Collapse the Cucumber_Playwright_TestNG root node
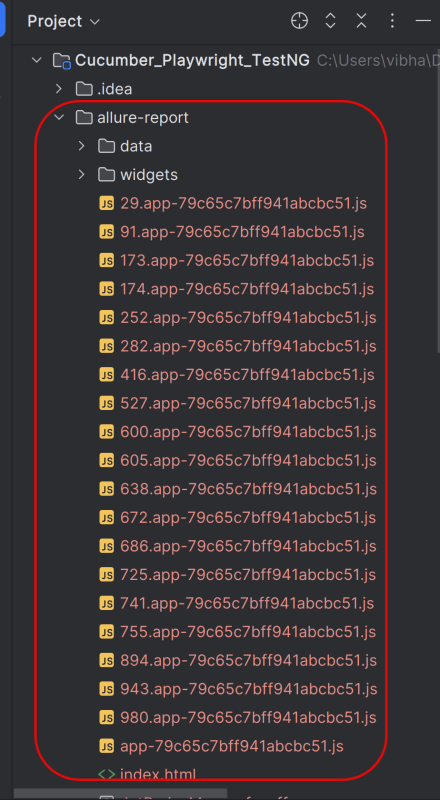The image size is (440, 800). point(36,60)
